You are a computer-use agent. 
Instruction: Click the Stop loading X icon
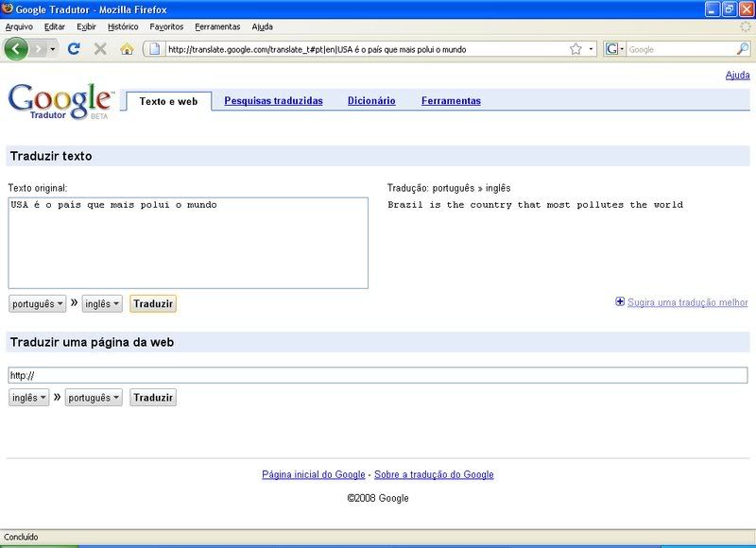(100, 49)
